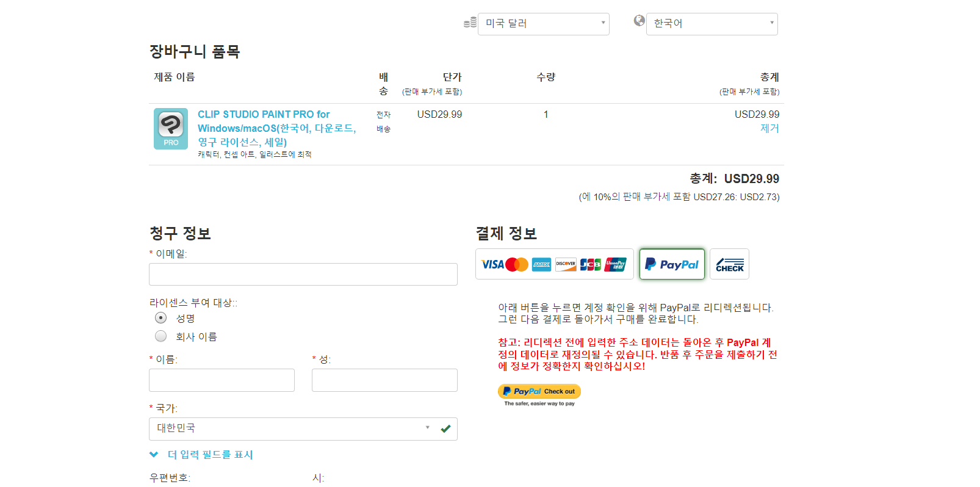
Task: Click the CLIP STUDIO PAINT PRO product icon
Action: (171, 129)
